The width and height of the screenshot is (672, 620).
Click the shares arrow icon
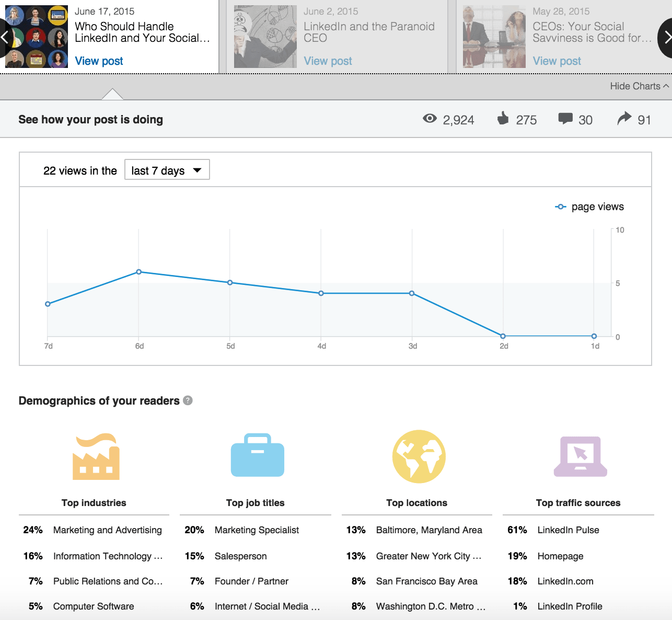point(624,118)
